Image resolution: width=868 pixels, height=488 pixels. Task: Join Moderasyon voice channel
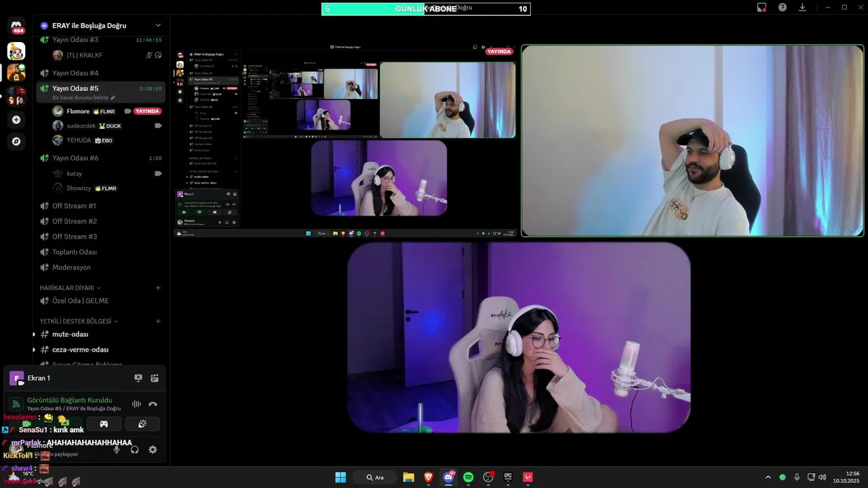100,268
